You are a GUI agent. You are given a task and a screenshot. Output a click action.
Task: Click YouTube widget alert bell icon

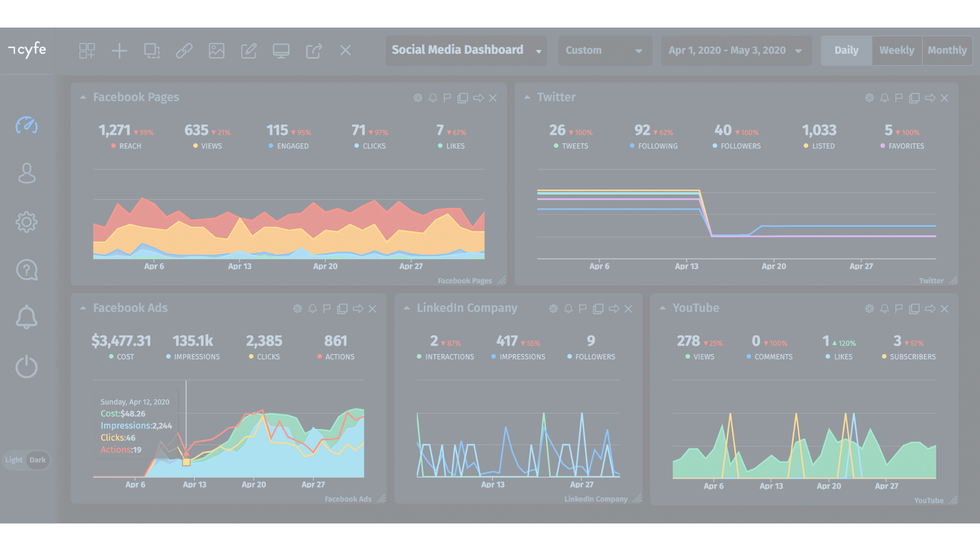[885, 309]
